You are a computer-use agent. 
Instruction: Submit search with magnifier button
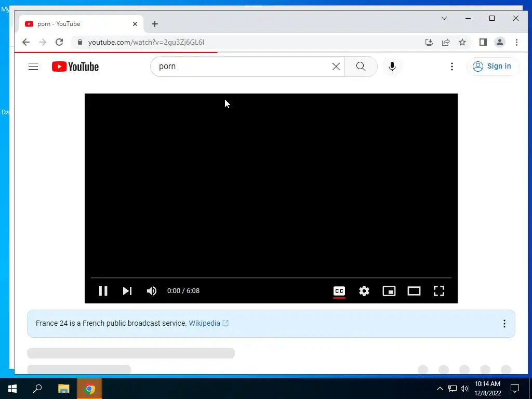click(361, 66)
